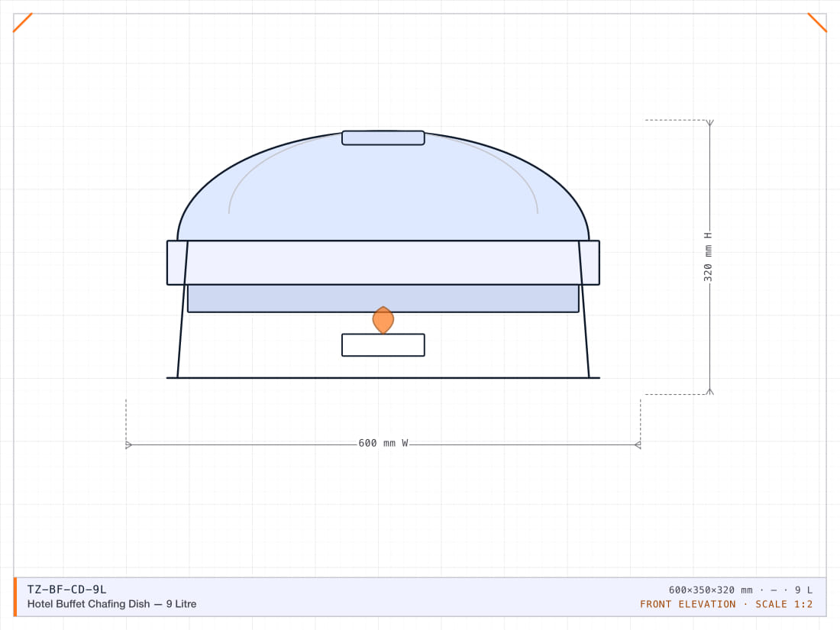Select the "600 mm W" dimension label
The width and height of the screenshot is (840, 630).
(x=383, y=443)
